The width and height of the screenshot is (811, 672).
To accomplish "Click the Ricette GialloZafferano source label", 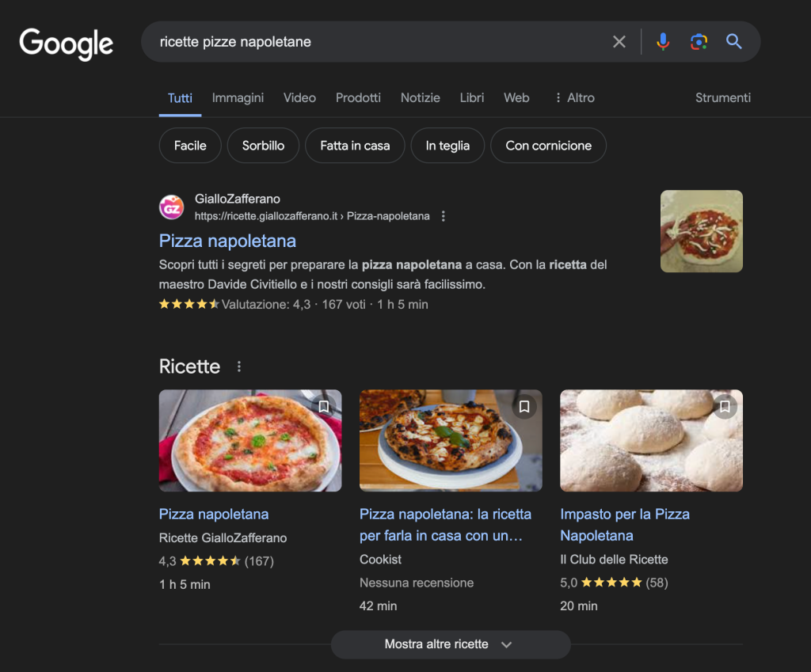I will (x=223, y=538).
